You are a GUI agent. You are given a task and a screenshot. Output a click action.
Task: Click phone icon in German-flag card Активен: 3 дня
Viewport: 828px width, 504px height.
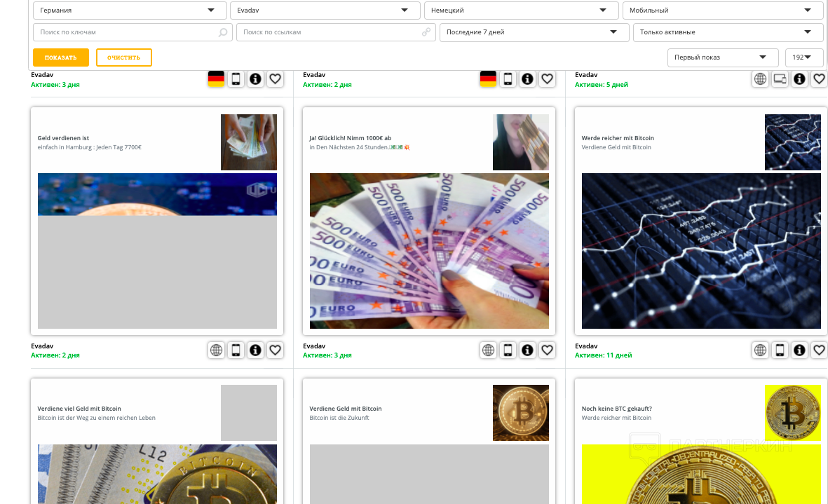click(x=236, y=79)
